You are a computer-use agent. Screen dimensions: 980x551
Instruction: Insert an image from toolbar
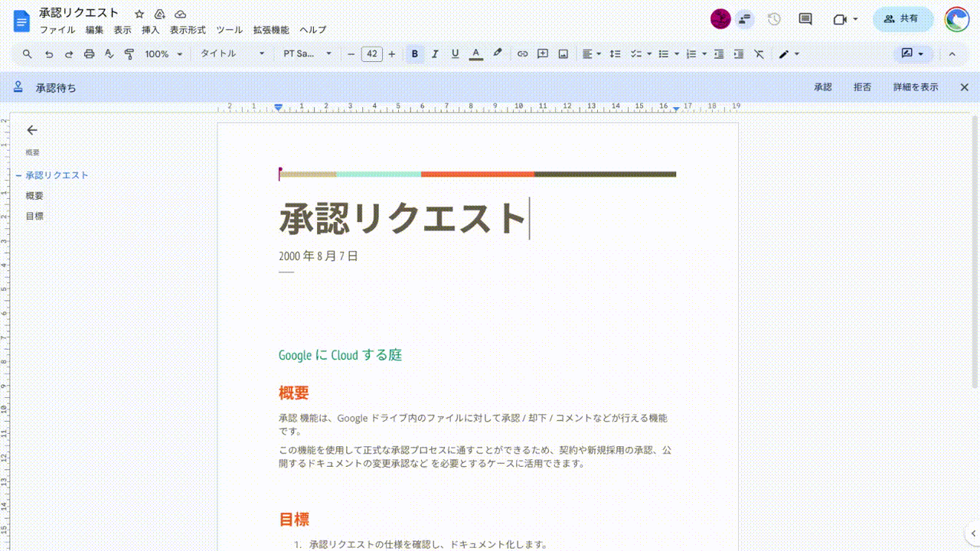pos(563,54)
